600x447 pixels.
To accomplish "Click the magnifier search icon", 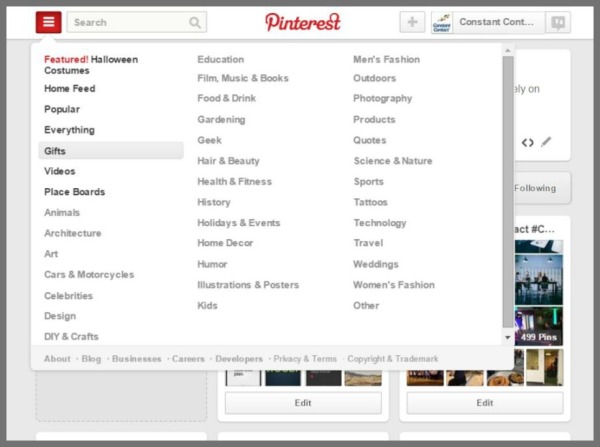I will click(195, 23).
